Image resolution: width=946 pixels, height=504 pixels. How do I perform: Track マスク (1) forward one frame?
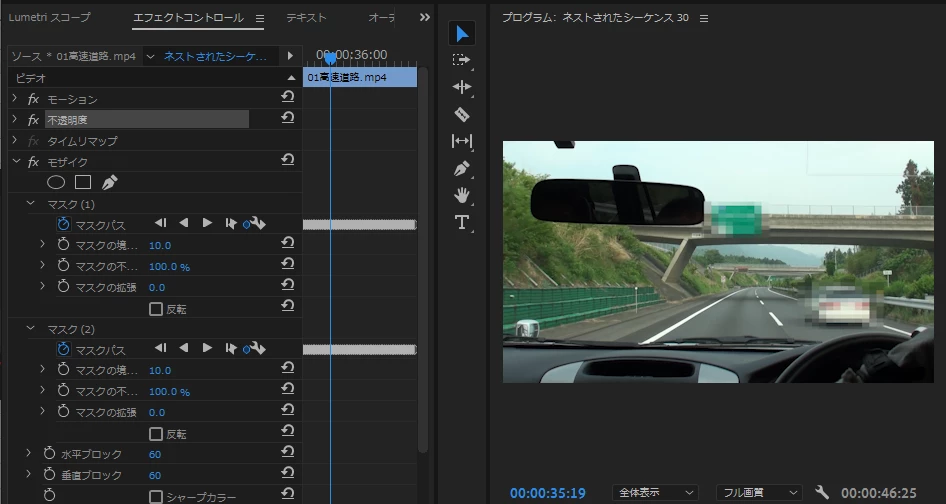pos(230,223)
